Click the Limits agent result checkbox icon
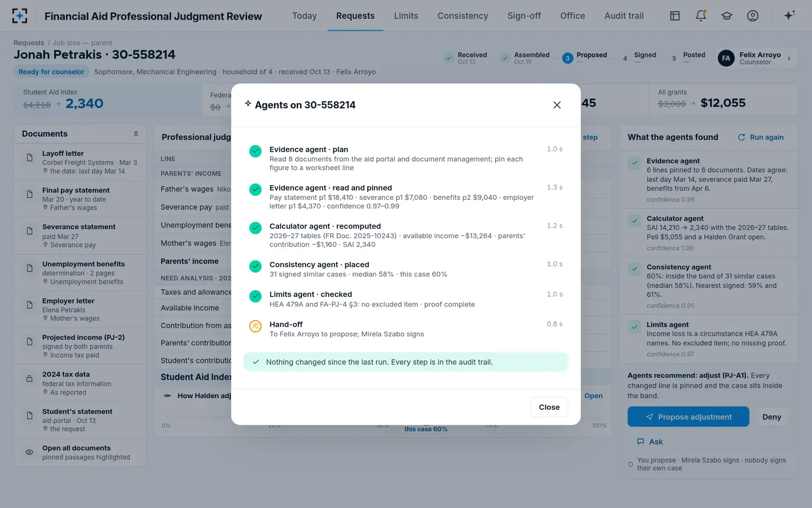This screenshot has width=812, height=508. (634, 327)
